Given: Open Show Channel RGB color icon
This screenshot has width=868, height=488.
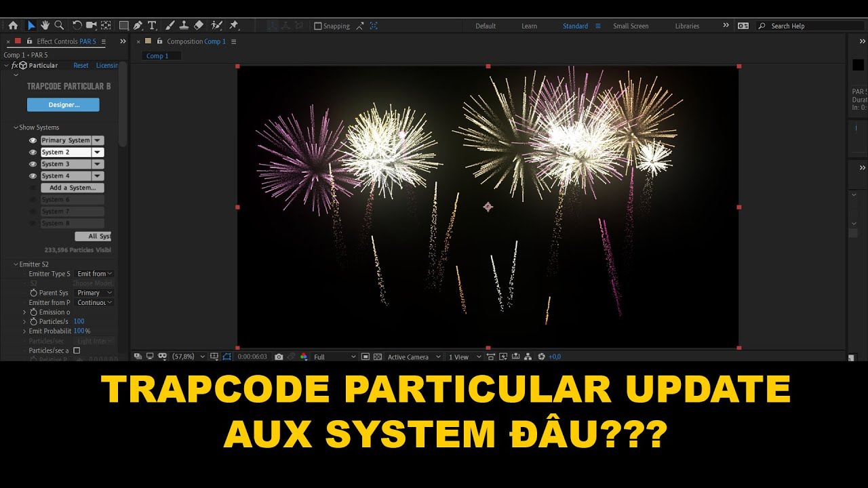Looking at the screenshot, I should 303,357.
